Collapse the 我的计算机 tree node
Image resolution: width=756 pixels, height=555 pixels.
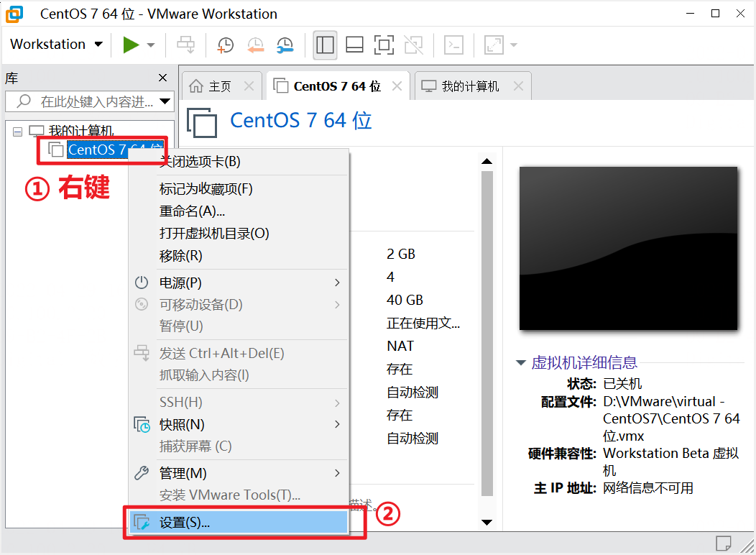pos(17,132)
